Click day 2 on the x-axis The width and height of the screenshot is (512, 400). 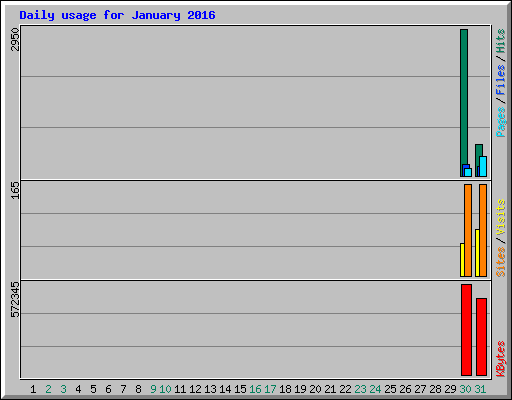48,389
